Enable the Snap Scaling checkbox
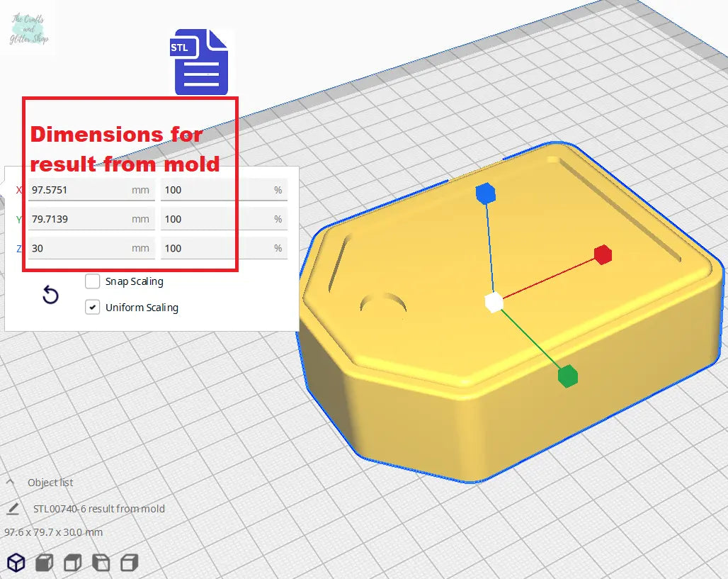The image size is (728, 579). pyautogui.click(x=93, y=281)
